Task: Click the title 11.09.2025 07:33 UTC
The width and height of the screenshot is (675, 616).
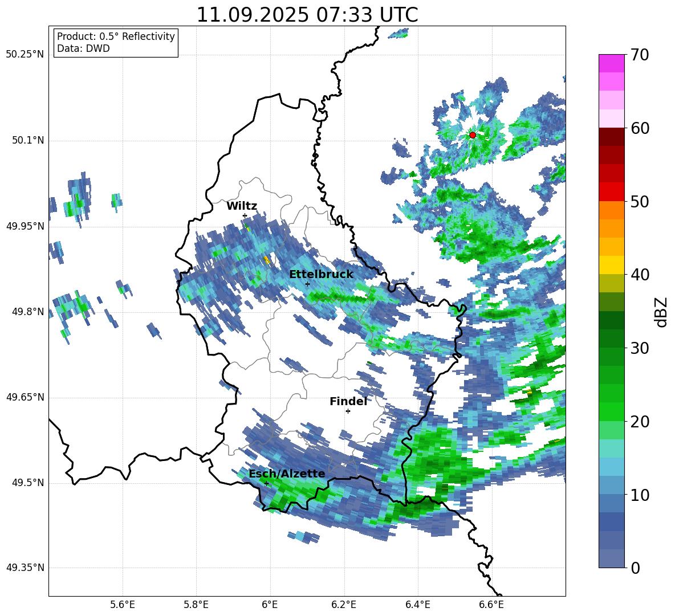Action: (307, 15)
